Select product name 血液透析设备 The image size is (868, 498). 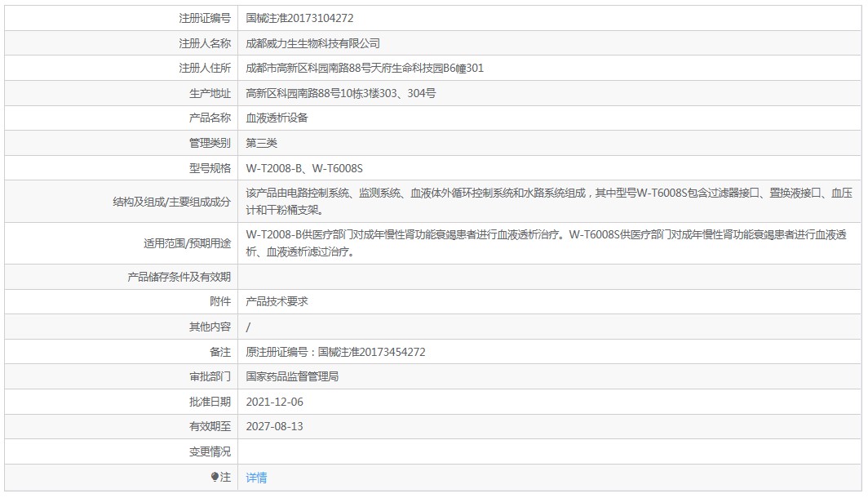pos(277,118)
